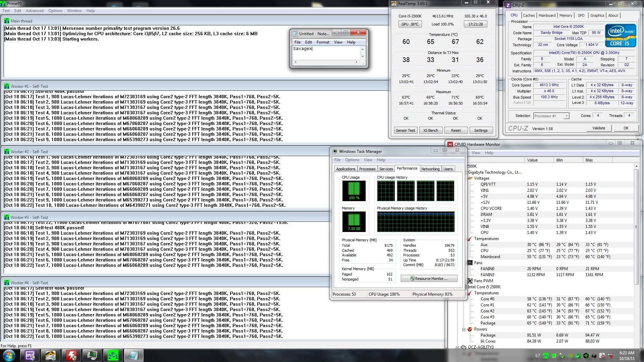Click the Razer snake icon in the system tray
644x362 pixels.
point(586,356)
